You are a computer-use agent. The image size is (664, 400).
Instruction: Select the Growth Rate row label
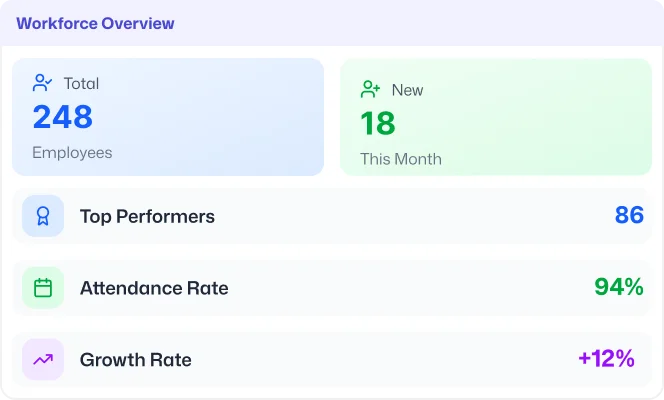(135, 360)
